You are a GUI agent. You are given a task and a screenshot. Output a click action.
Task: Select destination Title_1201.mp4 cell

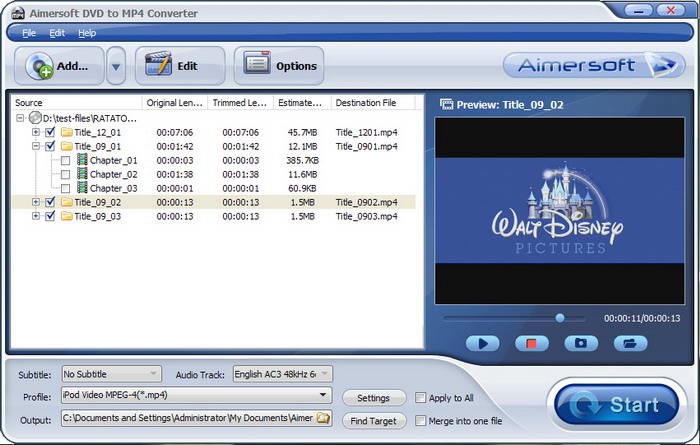coord(367,133)
